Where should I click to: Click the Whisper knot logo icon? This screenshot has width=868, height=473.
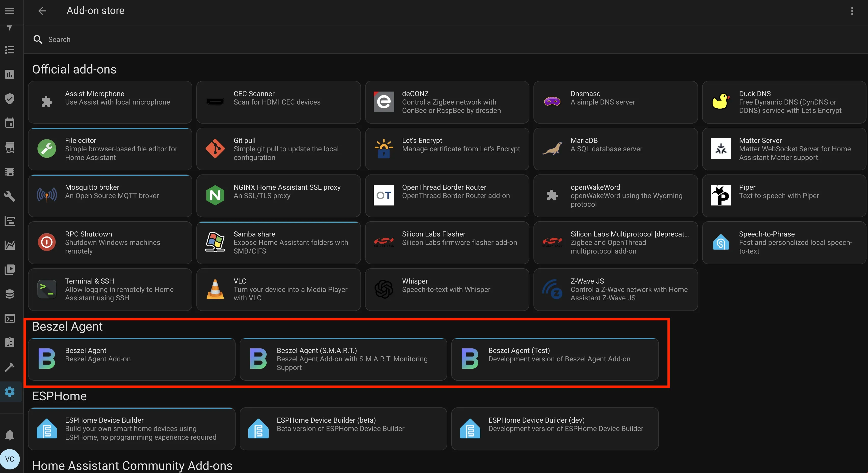(x=384, y=289)
